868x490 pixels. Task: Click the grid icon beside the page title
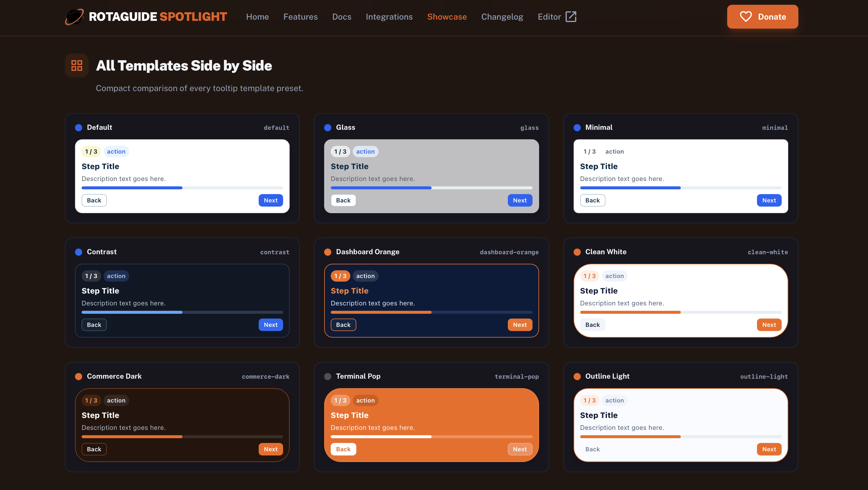[76, 65]
